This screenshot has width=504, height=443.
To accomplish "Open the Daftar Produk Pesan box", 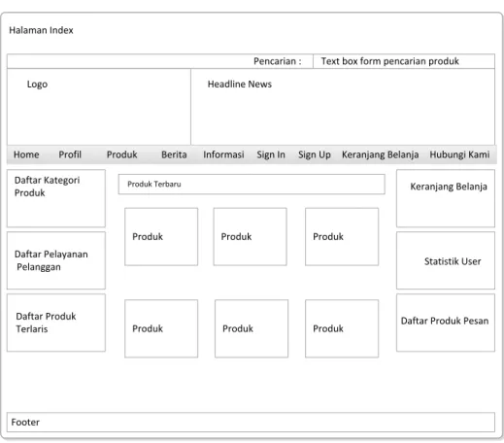I will [x=446, y=323].
